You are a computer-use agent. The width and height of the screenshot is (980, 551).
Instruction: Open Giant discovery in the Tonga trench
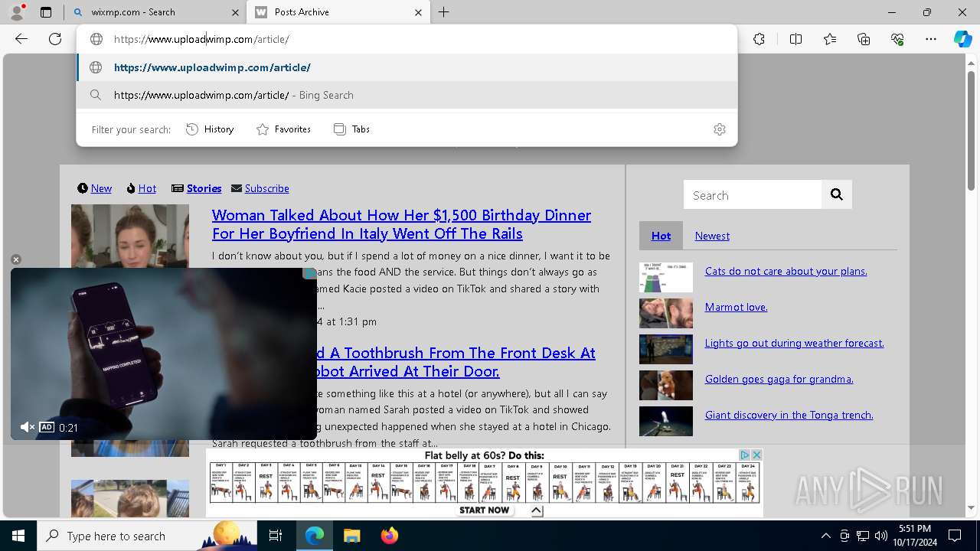(789, 415)
